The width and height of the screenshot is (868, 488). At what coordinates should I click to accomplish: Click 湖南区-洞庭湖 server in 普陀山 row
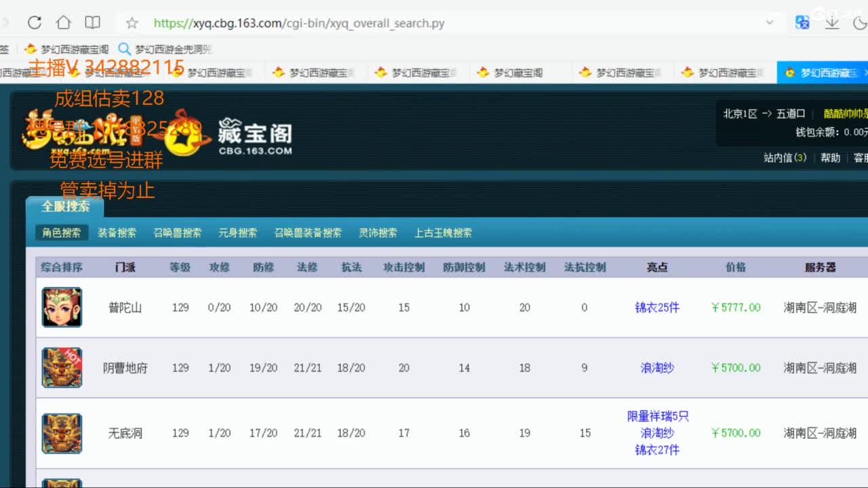[820, 307]
